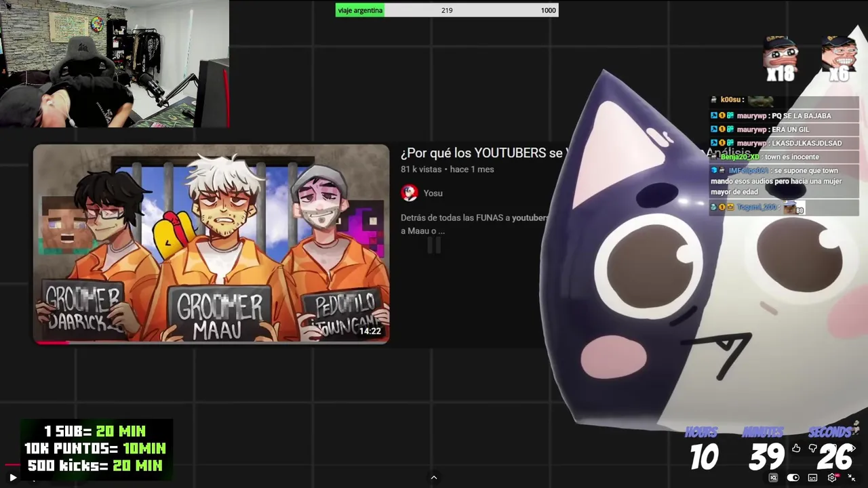Screen dimensions: 868x488
Task: Like the video with thumbs up
Action: (x=796, y=448)
